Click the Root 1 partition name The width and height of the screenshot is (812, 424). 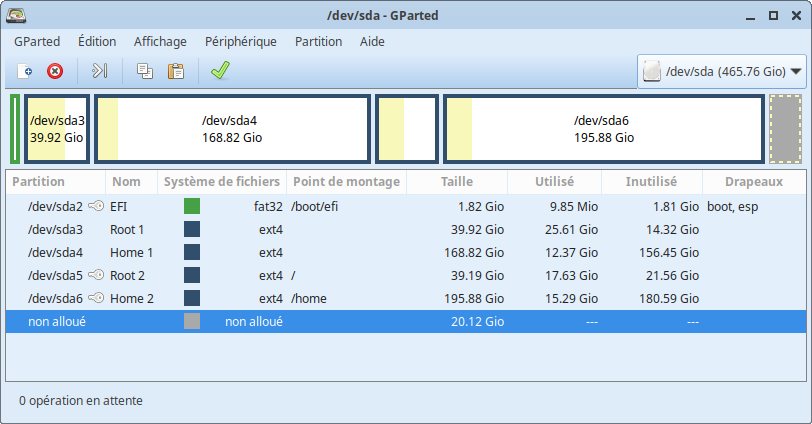(x=127, y=229)
